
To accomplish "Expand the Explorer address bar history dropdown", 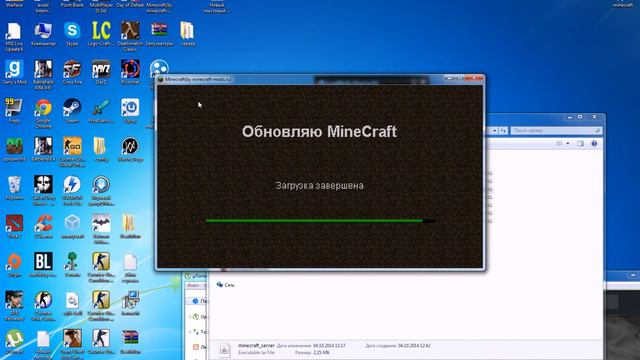I will click(x=494, y=131).
